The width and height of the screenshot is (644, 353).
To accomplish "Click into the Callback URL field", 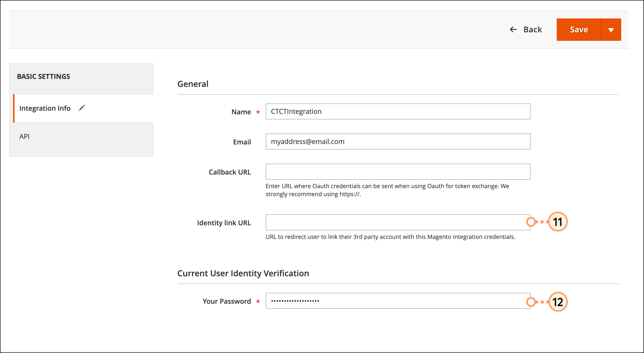I will click(398, 172).
